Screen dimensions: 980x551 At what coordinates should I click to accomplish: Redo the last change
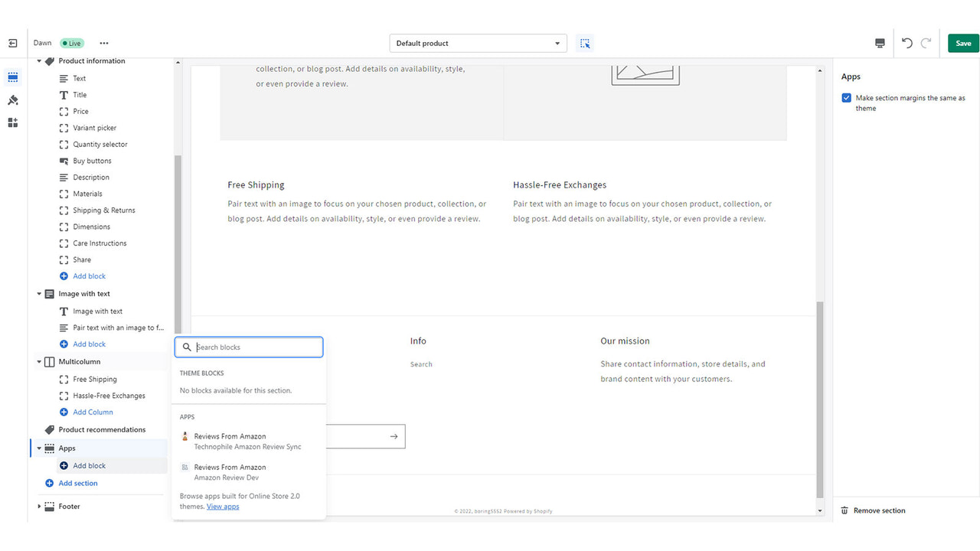(928, 43)
